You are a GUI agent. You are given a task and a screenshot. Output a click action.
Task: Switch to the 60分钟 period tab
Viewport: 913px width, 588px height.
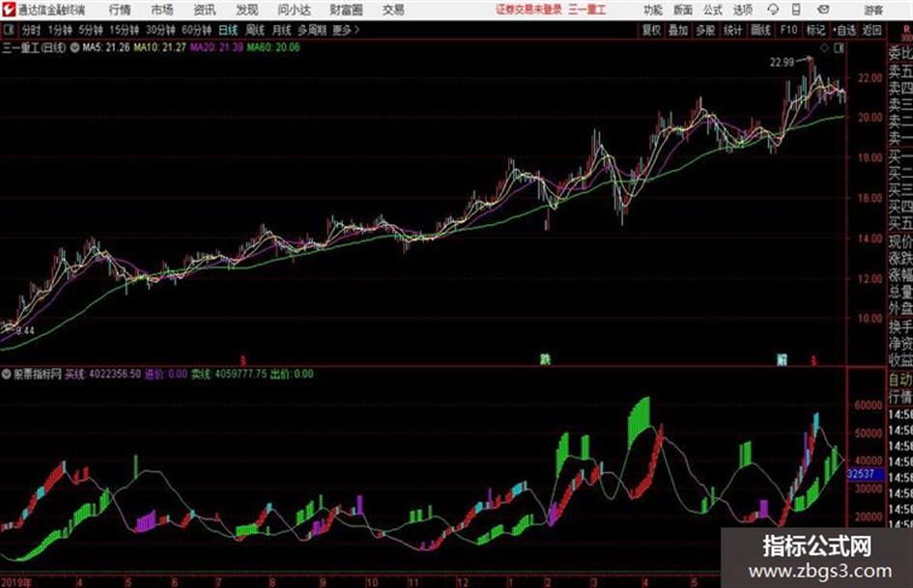[x=197, y=30]
